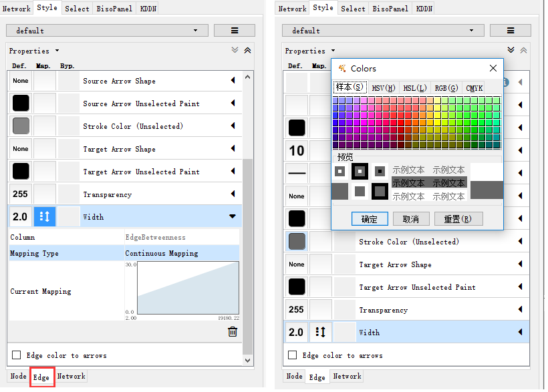Viewport: 548px width, 392px height.
Task: Click the Width mapping icon in right panel
Action: click(x=321, y=332)
